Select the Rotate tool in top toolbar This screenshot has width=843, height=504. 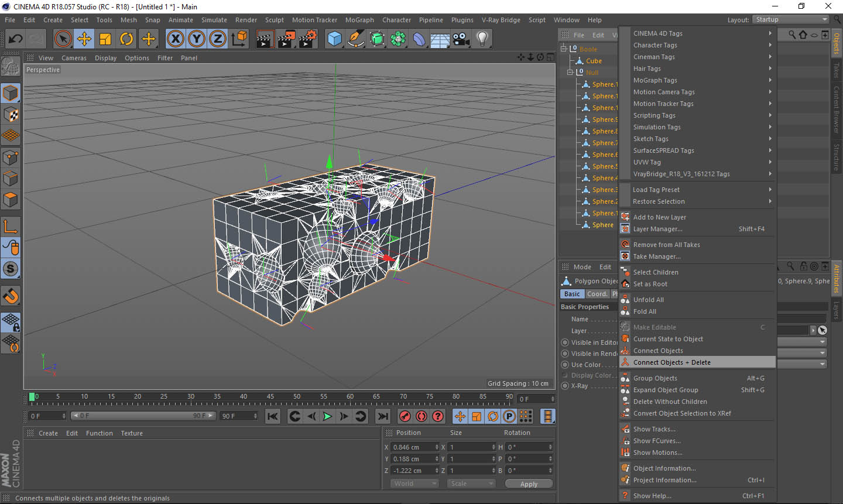(126, 39)
